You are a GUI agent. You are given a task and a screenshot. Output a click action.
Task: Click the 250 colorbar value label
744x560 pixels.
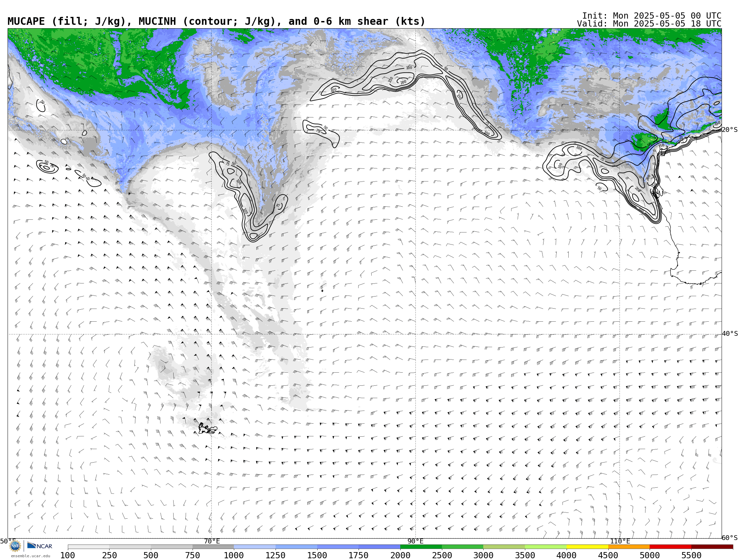coord(110,555)
